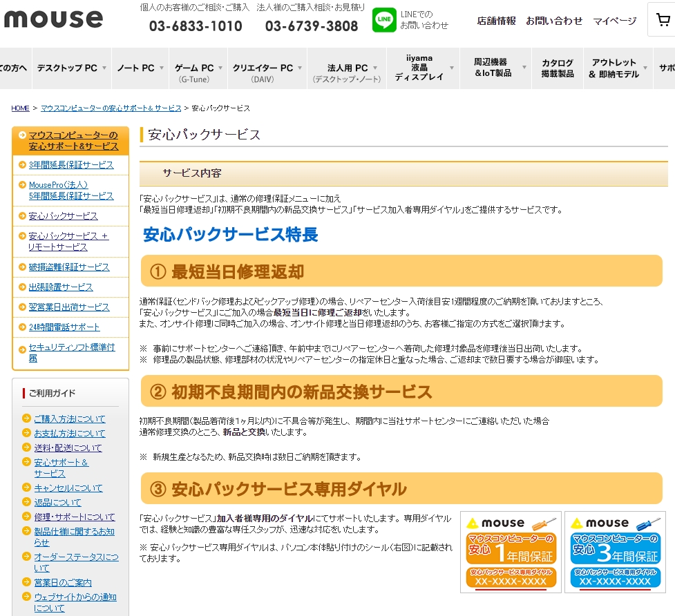Image resolution: width=675 pixels, height=616 pixels.
Task: Click the orange 1年間保証 sticker image
Action: [511, 552]
